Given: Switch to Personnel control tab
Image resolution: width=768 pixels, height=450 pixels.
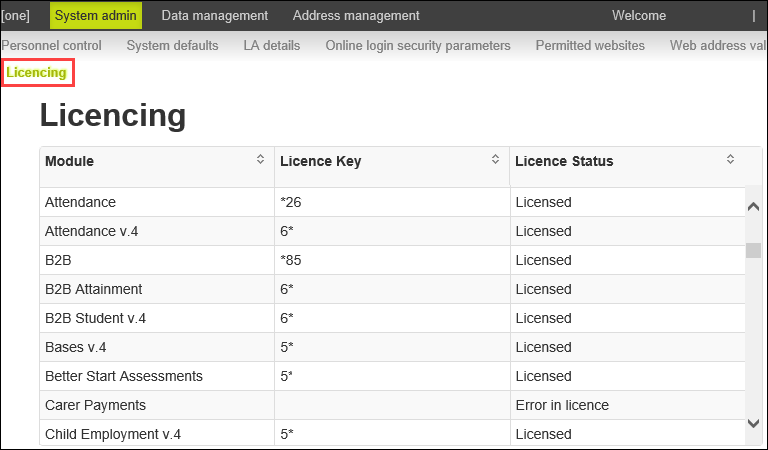Looking at the screenshot, I should pos(52,46).
